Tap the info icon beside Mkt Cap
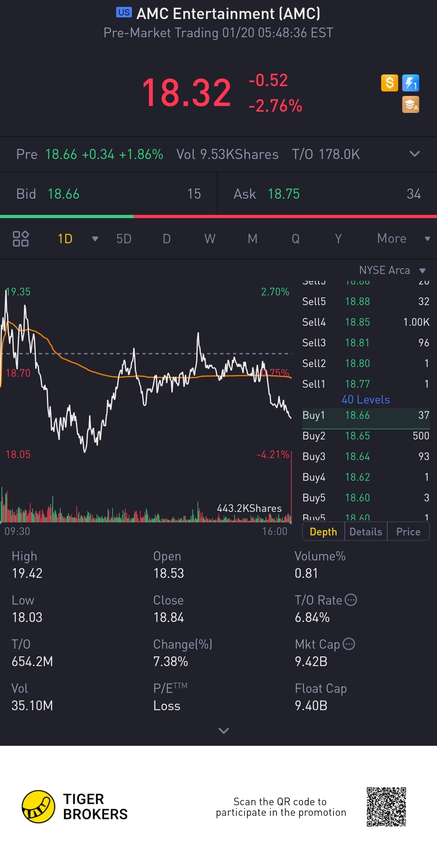 349,644
